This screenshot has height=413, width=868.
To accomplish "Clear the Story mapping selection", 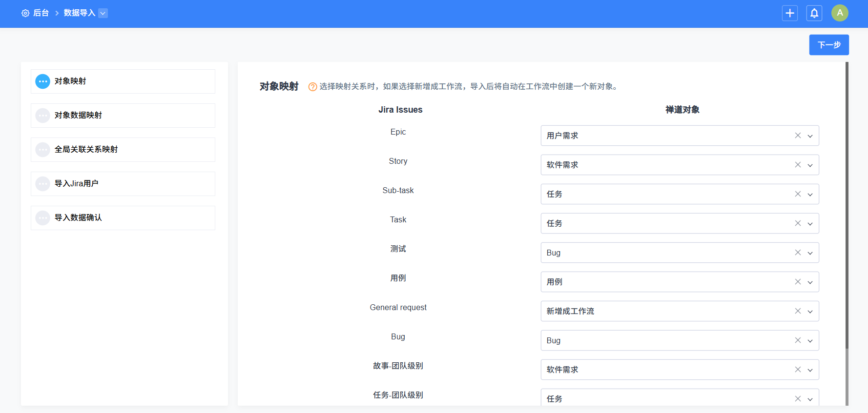I will (798, 165).
